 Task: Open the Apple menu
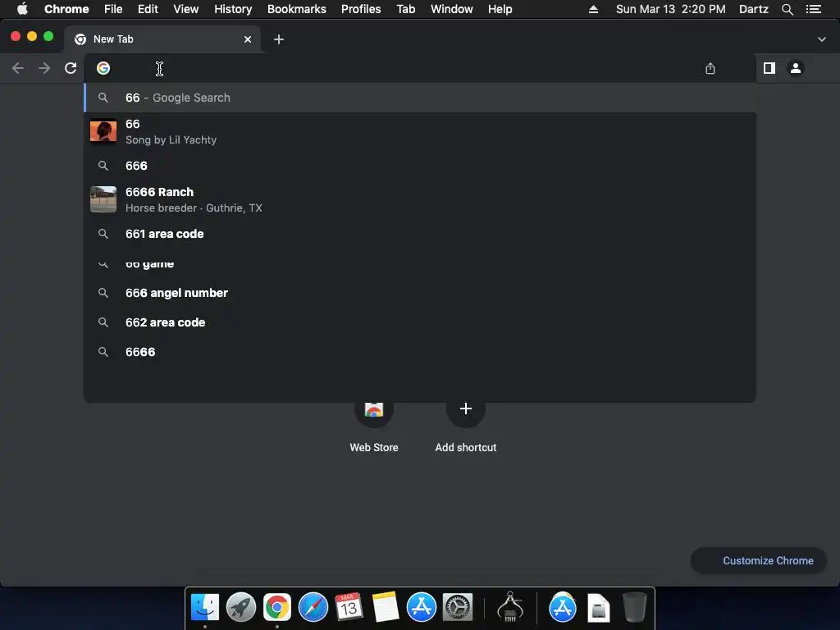(22, 9)
